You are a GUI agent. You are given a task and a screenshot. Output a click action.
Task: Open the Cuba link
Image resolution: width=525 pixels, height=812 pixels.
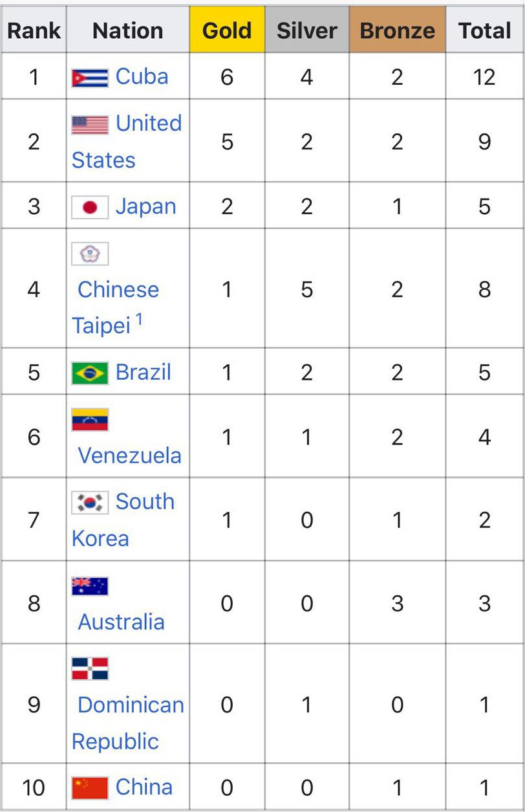[x=142, y=76]
